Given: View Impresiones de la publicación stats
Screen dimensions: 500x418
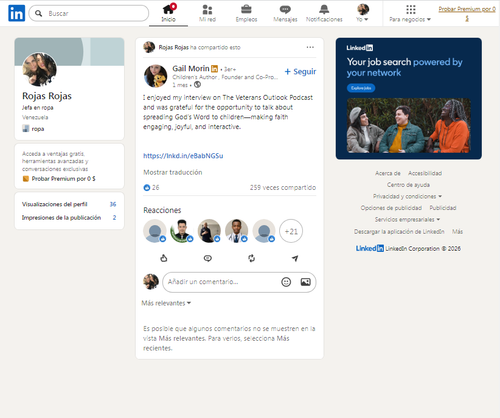Looking at the screenshot, I should tap(69, 218).
